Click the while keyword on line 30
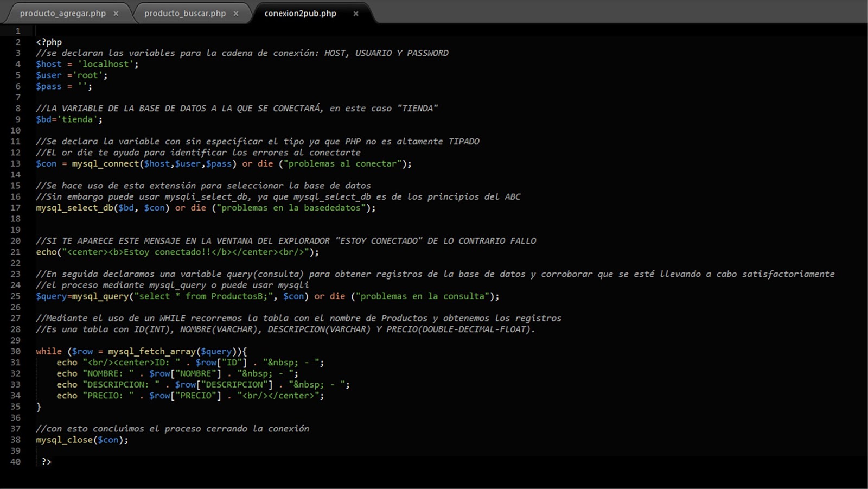This screenshot has width=868, height=489. click(x=48, y=351)
